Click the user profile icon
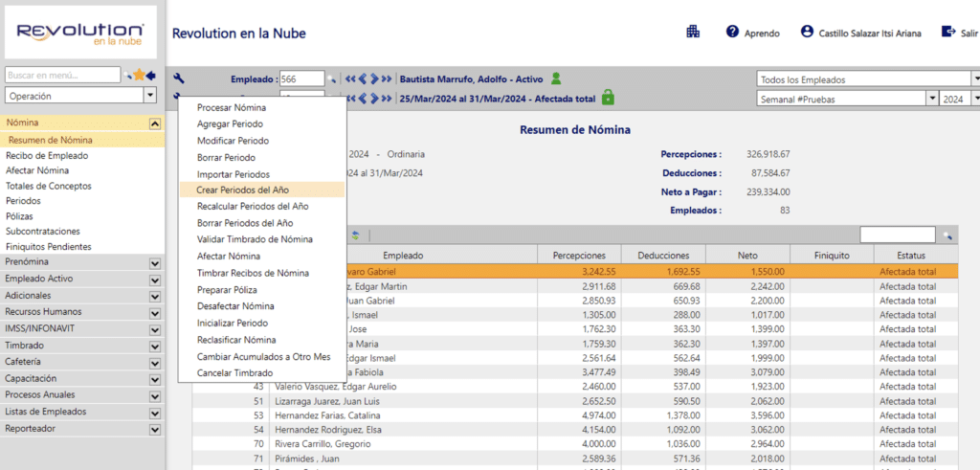This screenshot has height=470, width=980. point(807,32)
